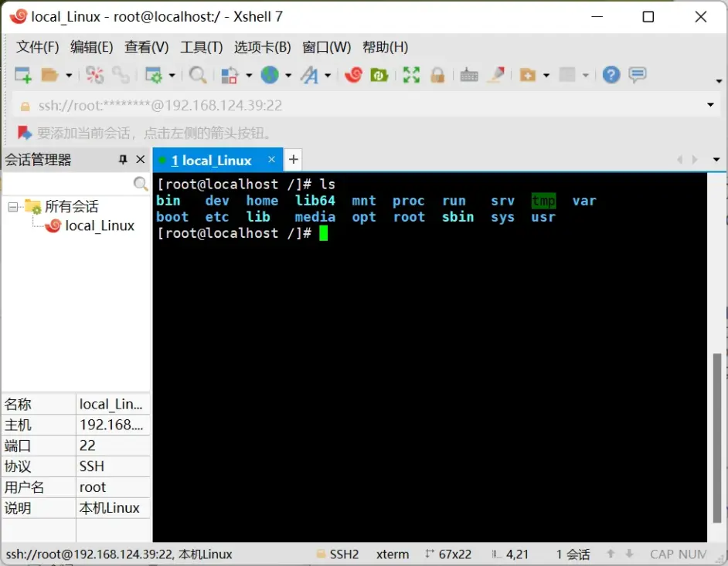Click the add-folder plus toolbar icon

[x=527, y=75]
